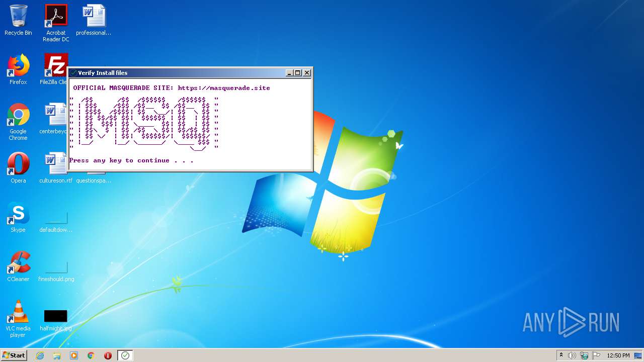Maximize the Verify Install files window
Screen dimensions: 644x362
(298, 73)
